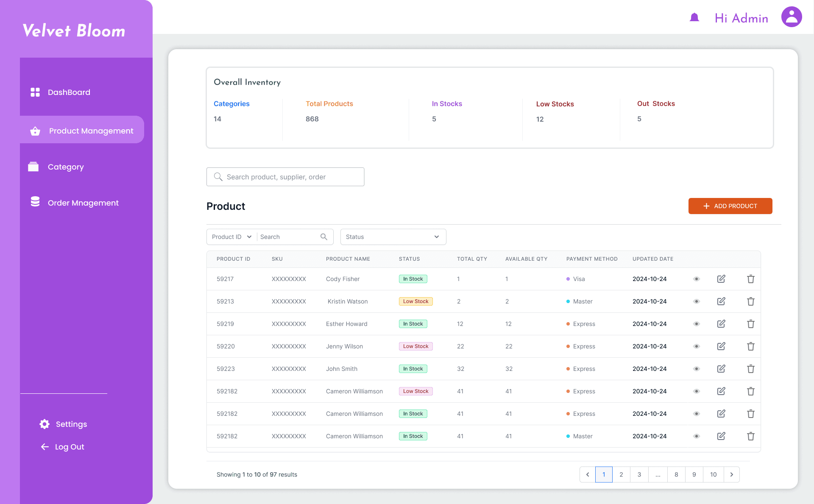The image size is (814, 504).
Task: Edit product 59217 Cody Fisher
Action: point(721,279)
